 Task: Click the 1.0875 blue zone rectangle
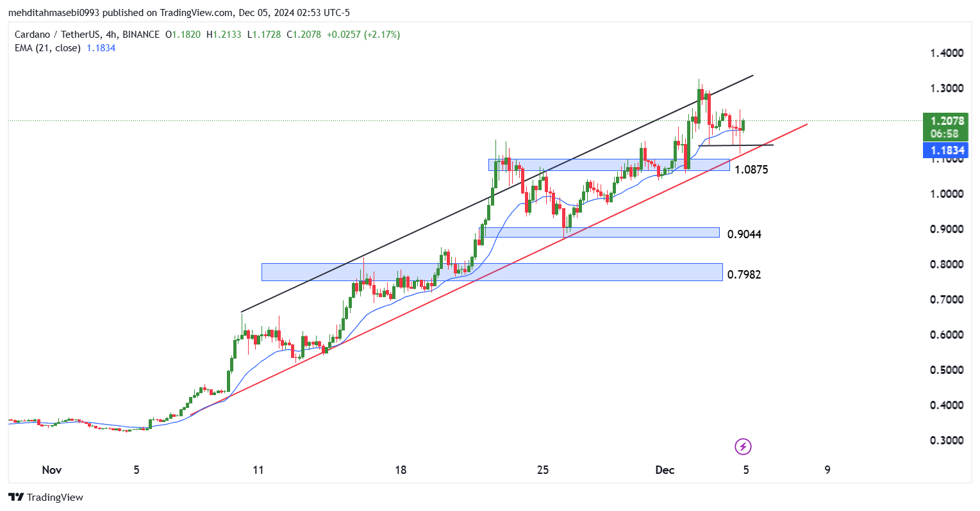[609, 165]
